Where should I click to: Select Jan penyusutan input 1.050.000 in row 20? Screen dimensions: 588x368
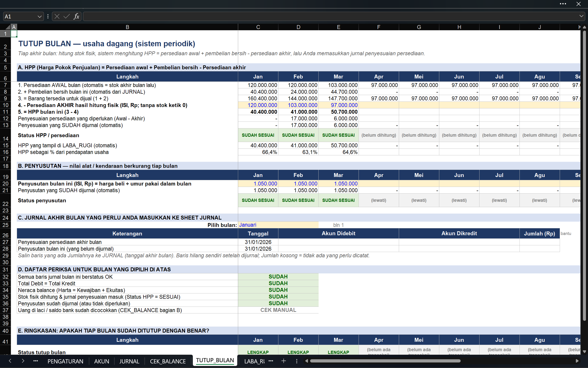258,184
